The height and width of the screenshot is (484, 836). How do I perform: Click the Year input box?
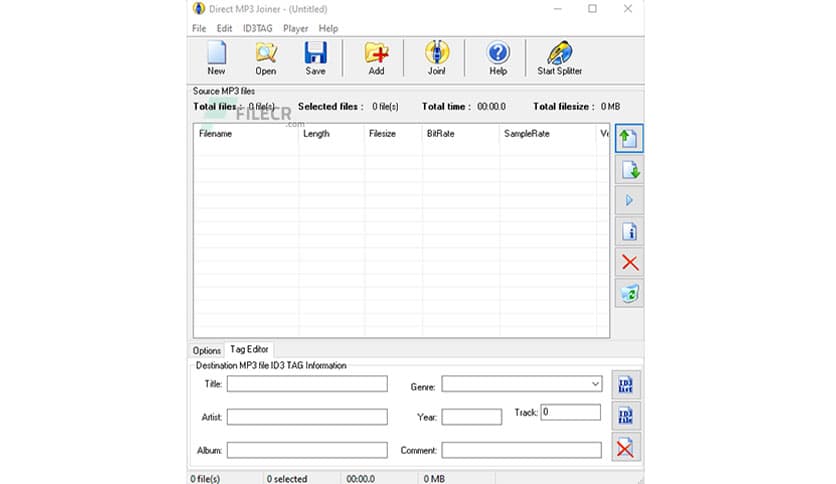point(472,417)
